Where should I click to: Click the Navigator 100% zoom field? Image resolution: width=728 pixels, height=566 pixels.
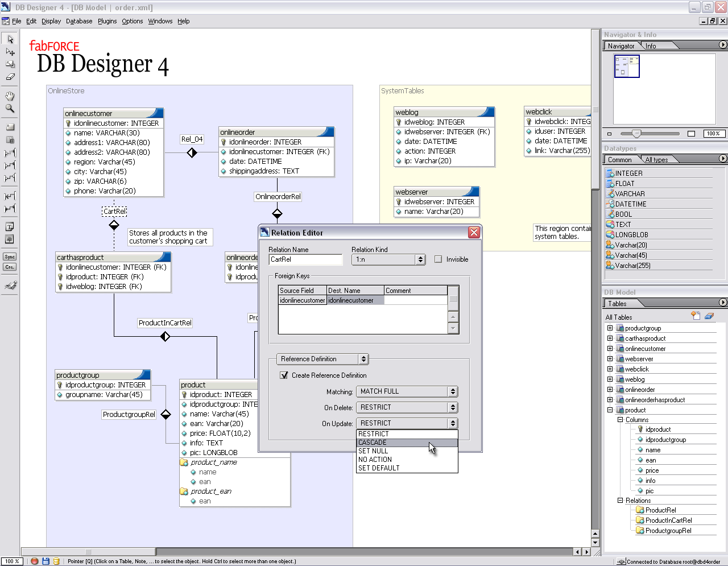[713, 134]
